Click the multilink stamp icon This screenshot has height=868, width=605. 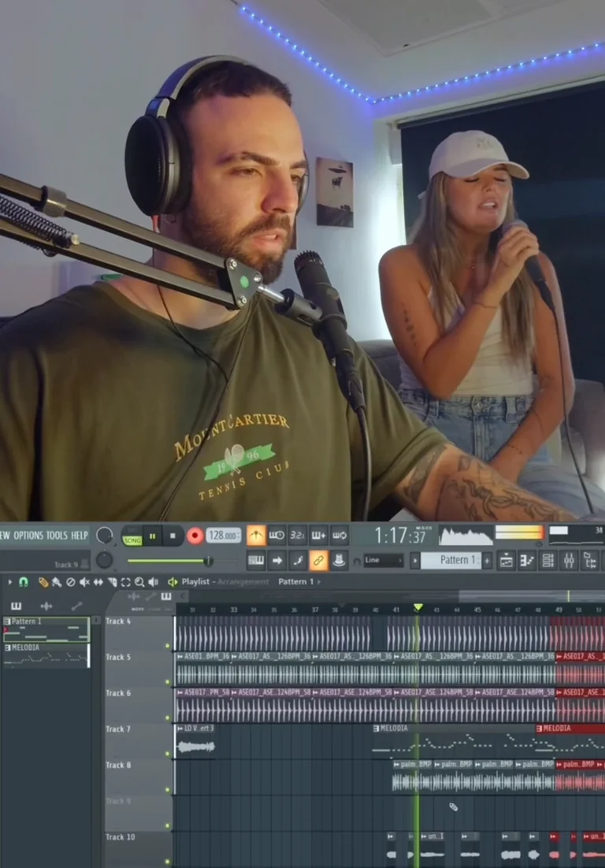(339, 561)
